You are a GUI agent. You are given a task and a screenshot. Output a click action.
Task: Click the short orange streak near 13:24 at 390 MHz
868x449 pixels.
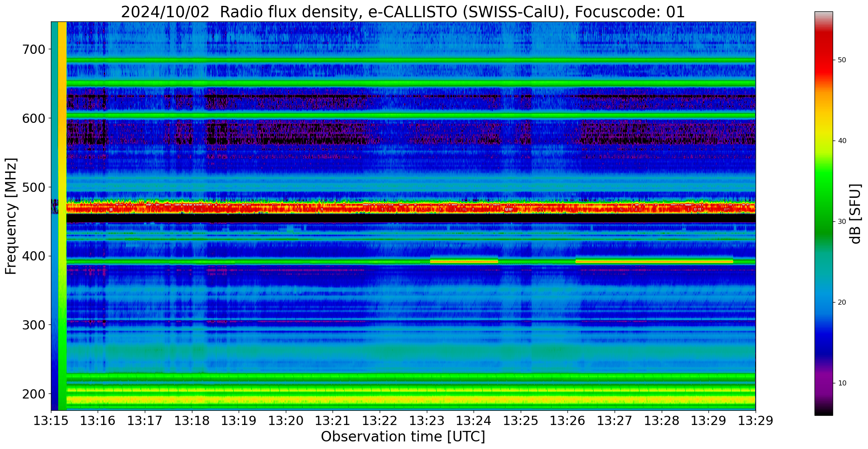tap(464, 261)
